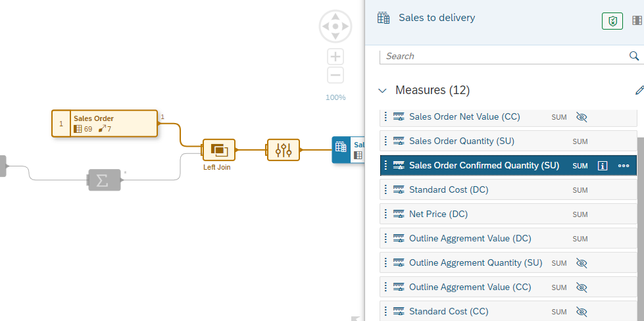644x321 pixels.
Task: Open more options for Sales Order Confirmed Quantity
Action: (x=624, y=166)
